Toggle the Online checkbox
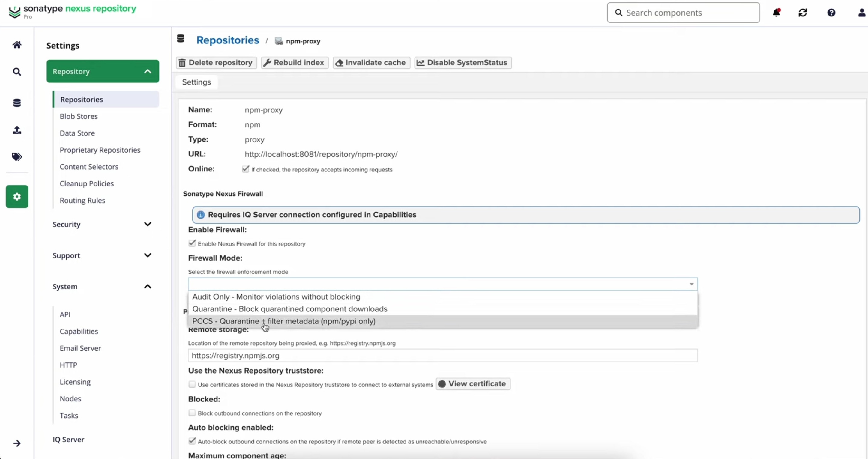Viewport: 868px width, 459px height. [246, 169]
